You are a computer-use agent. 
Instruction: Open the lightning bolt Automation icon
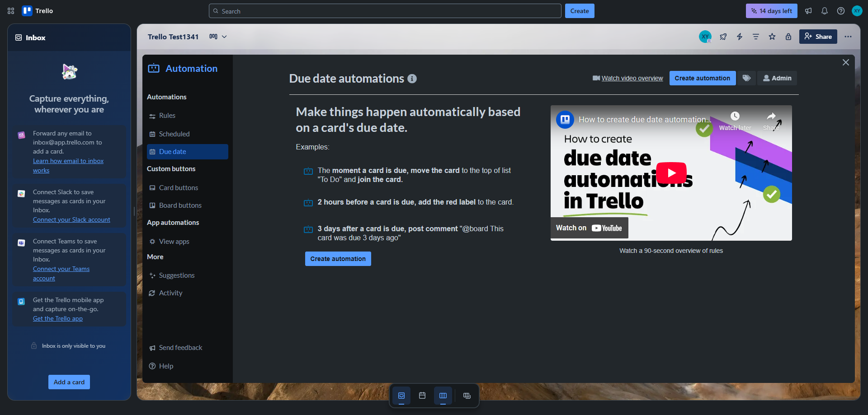coord(740,37)
